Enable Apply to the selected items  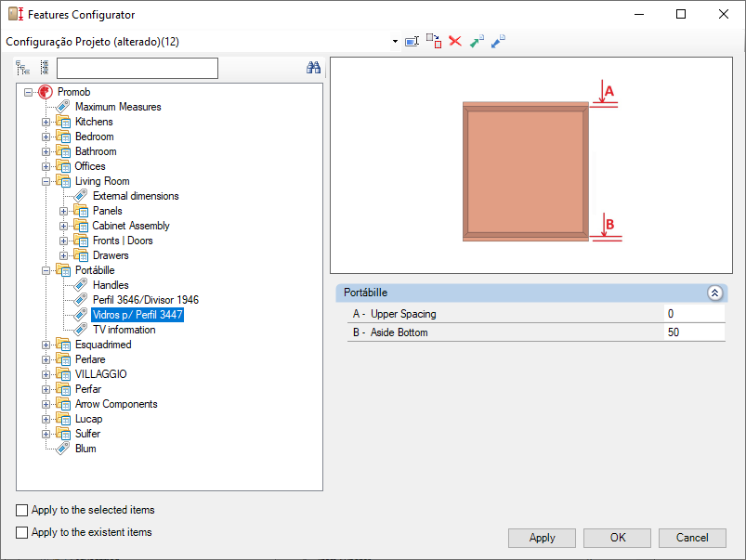click(x=22, y=511)
